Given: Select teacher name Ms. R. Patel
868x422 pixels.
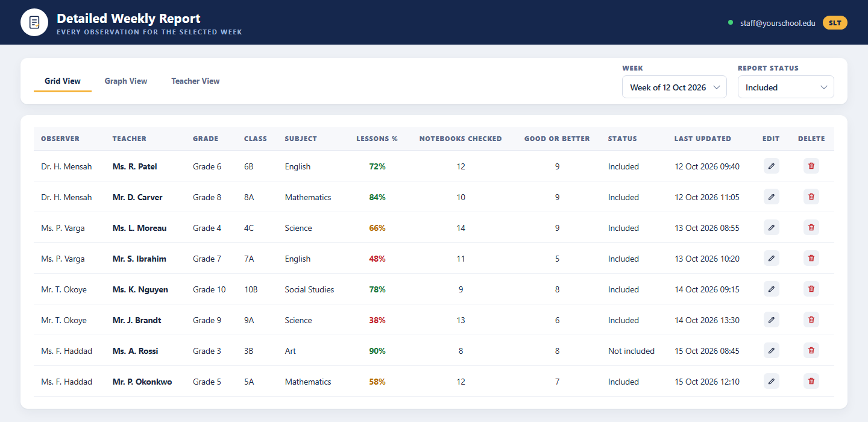Looking at the screenshot, I should (135, 166).
